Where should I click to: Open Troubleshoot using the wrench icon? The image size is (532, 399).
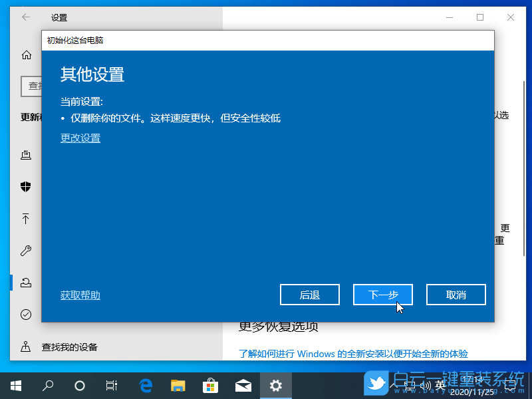26,251
